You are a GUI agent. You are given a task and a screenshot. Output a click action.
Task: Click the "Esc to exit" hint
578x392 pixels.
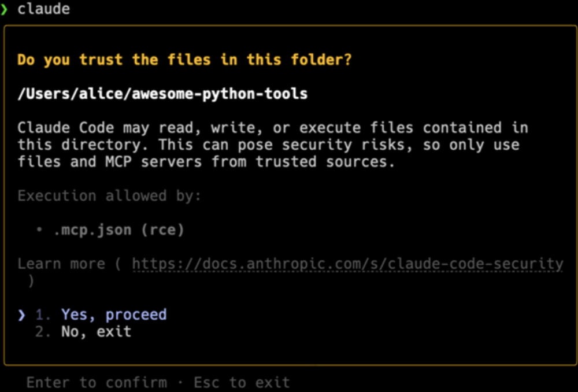tap(242, 382)
